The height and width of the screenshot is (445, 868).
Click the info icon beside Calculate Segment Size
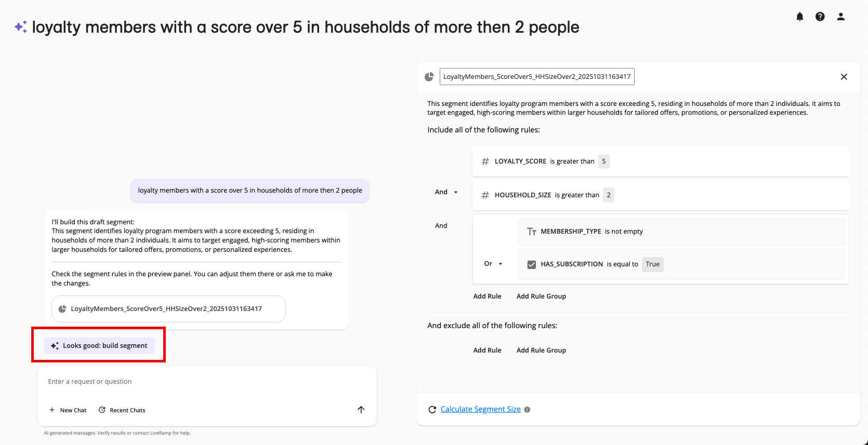click(x=527, y=410)
